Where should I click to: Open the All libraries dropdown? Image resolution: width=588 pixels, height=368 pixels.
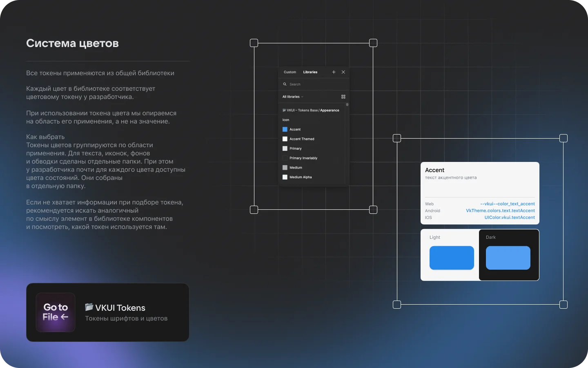point(292,97)
